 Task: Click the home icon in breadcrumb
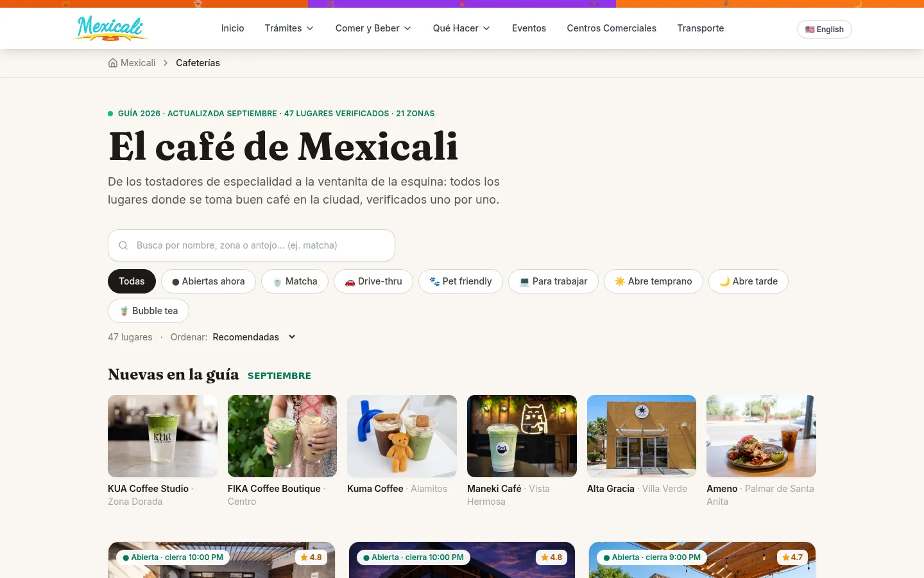[x=113, y=63]
